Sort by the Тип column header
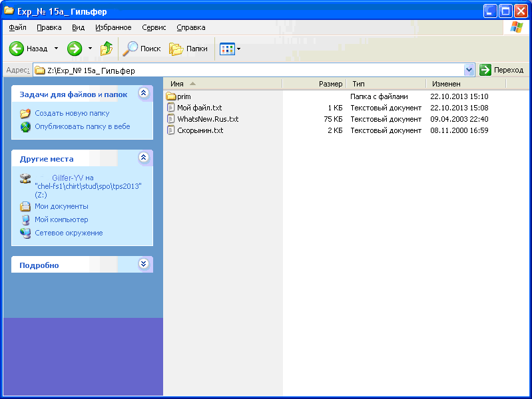The image size is (532, 399). click(386, 84)
